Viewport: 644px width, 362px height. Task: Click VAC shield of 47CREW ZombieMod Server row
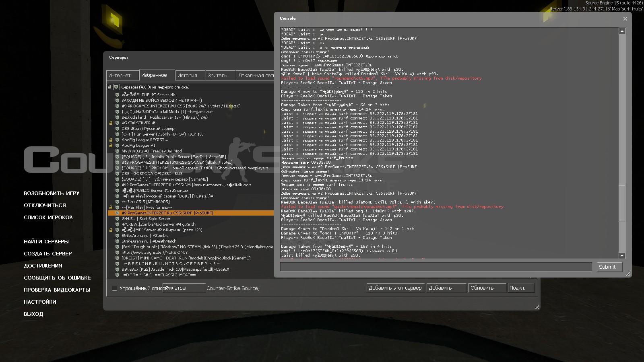pyautogui.click(x=117, y=224)
